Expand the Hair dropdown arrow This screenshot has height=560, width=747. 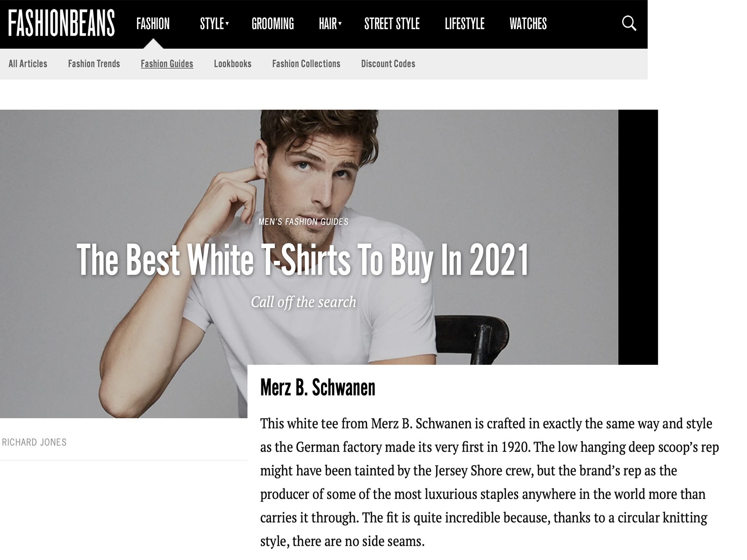pyautogui.click(x=340, y=24)
